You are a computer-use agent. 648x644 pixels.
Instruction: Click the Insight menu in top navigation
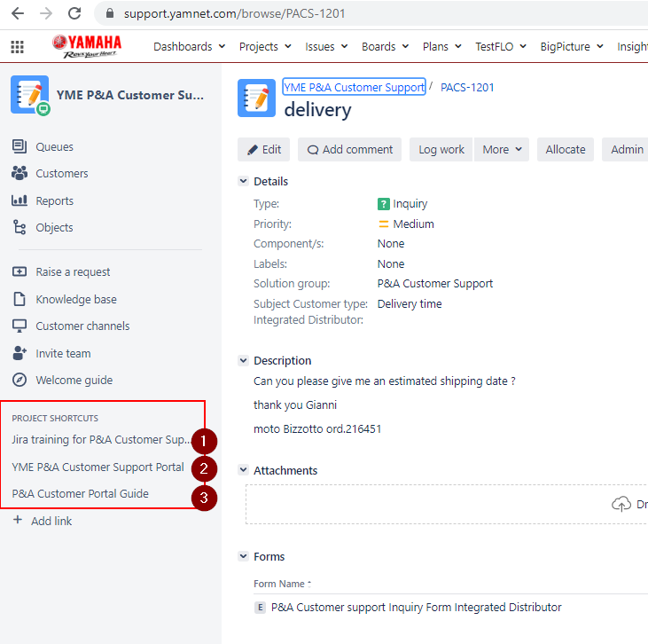pyautogui.click(x=632, y=47)
